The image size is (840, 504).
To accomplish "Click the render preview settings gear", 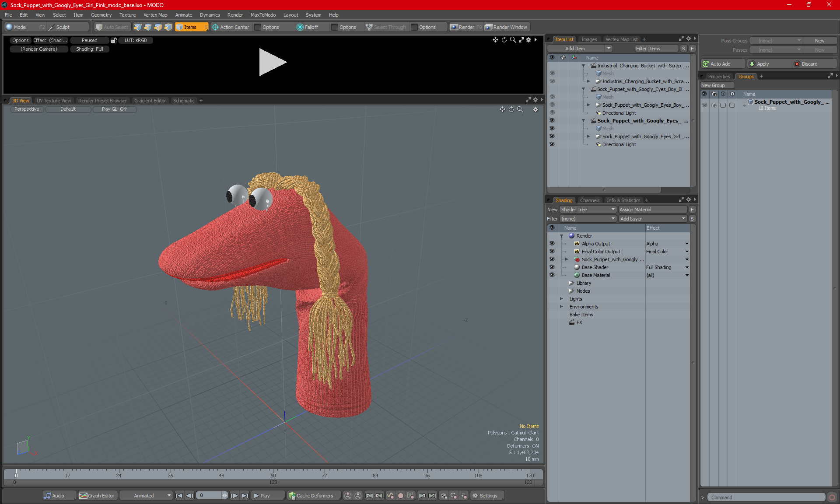I will 528,40.
